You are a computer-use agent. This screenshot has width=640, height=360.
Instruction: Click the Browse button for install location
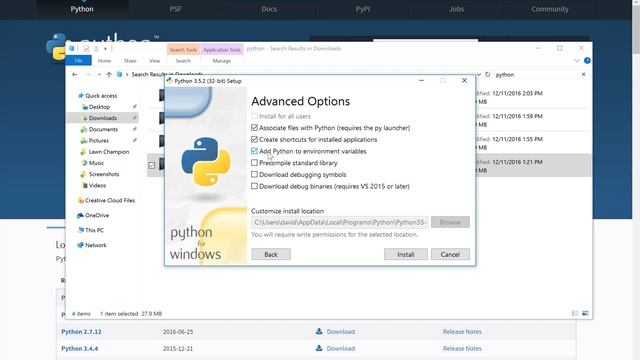pyautogui.click(x=450, y=222)
